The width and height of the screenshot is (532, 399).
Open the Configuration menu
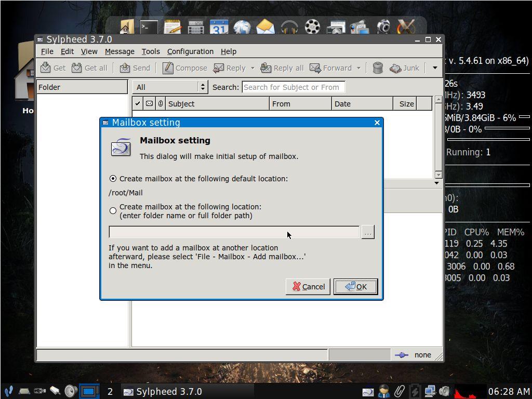190,51
